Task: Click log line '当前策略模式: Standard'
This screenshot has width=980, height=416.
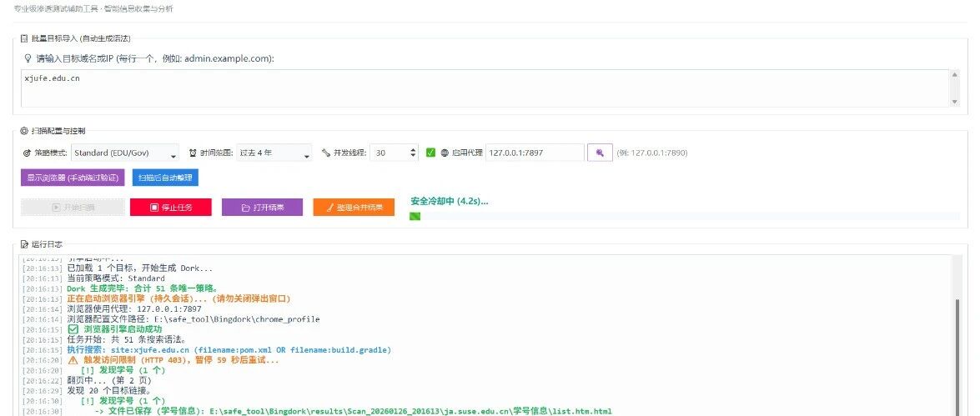Action: pos(116,278)
